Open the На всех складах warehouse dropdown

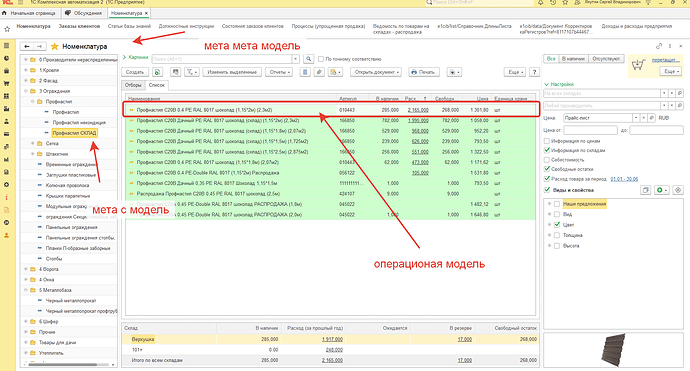(x=664, y=93)
